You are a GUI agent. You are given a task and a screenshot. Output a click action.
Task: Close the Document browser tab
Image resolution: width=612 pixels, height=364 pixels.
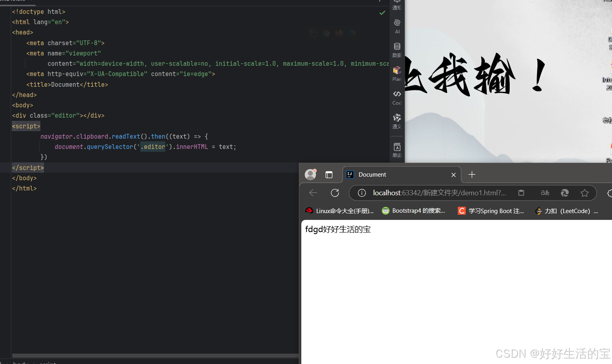point(453,175)
